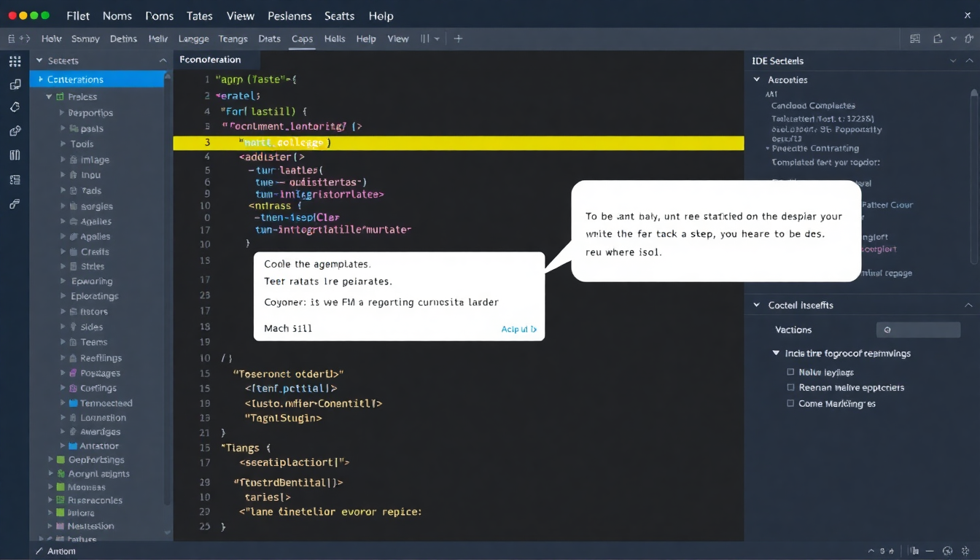Click the list panel icon in left activity bar
Screen dimensions: 980x560
[x=15, y=179]
